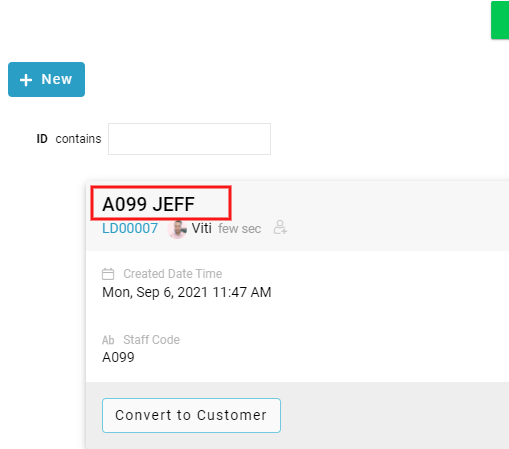Select date Mon, Sep 6, 2021 11:47 AM
Screen dimensions: 509x449
187,292
